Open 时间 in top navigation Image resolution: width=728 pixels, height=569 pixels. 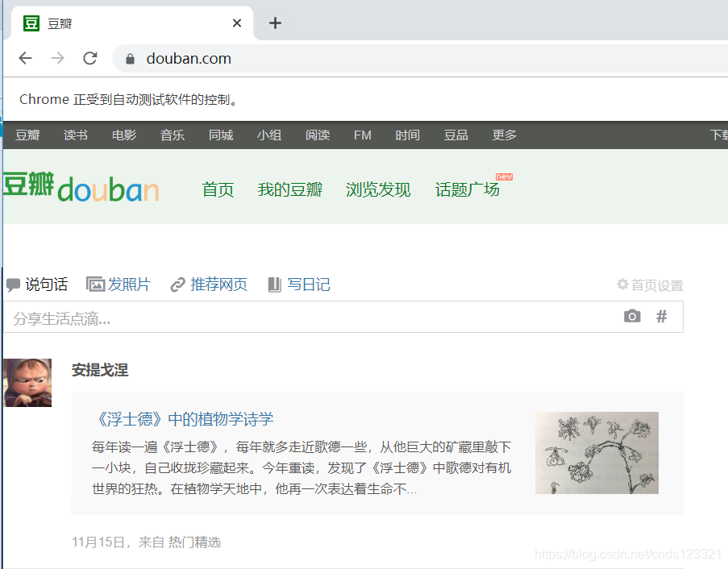[x=407, y=135]
